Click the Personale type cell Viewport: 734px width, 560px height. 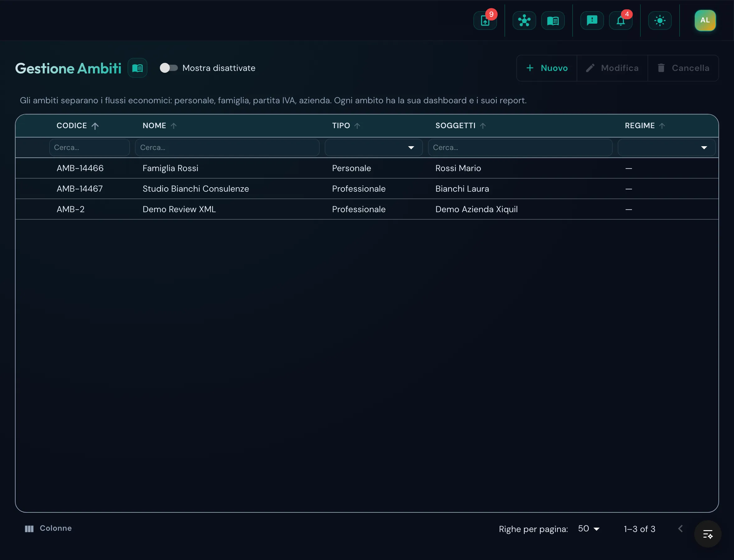coord(351,168)
